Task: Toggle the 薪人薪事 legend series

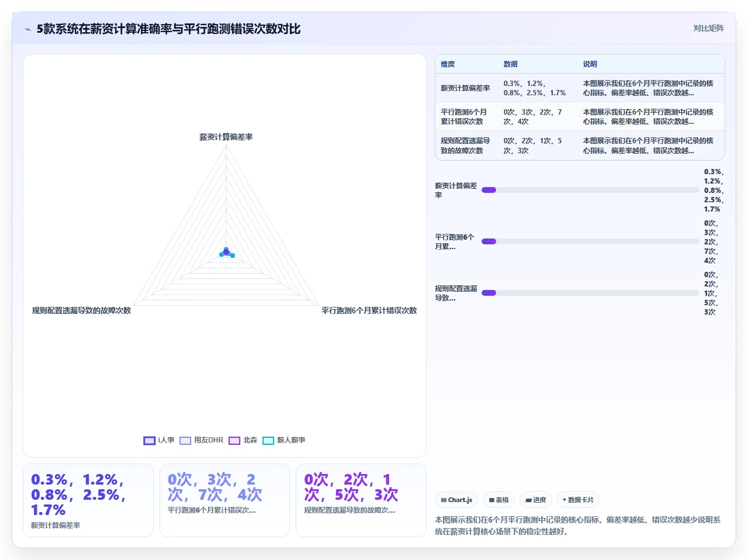Action: 284,440
